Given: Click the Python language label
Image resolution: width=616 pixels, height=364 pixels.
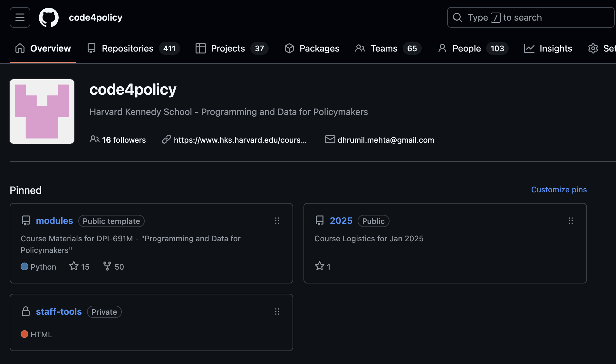Looking at the screenshot, I should [43, 267].
